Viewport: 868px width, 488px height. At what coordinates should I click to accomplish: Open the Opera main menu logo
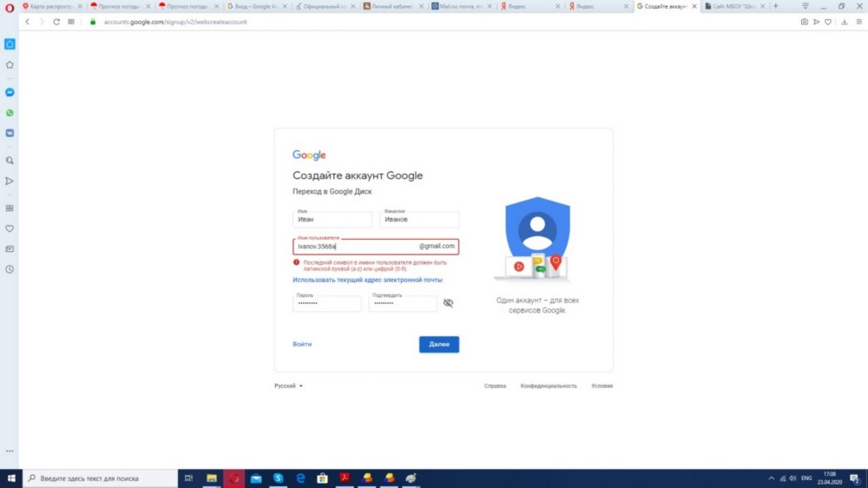click(10, 7)
